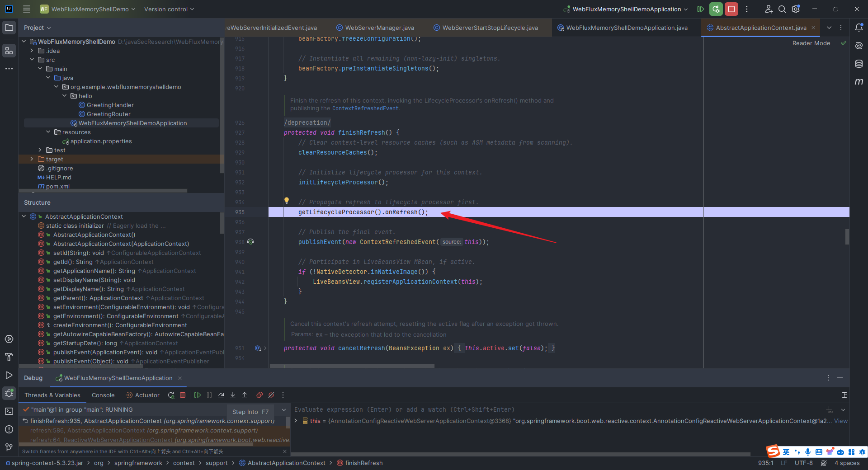Click Resume Program in the debug toolbar
This screenshot has width=868, height=470.
198,395
